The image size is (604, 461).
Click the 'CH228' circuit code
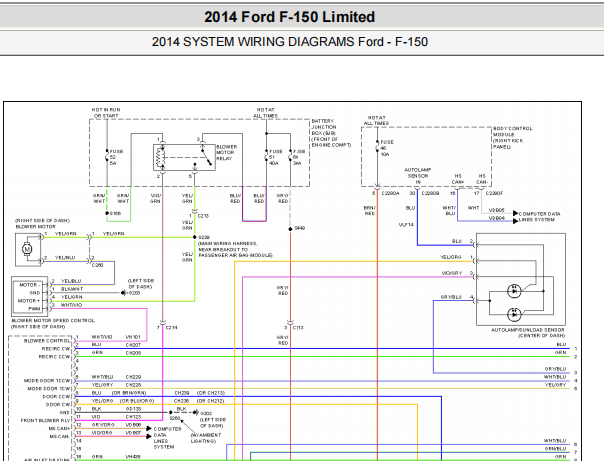[x=133, y=385]
